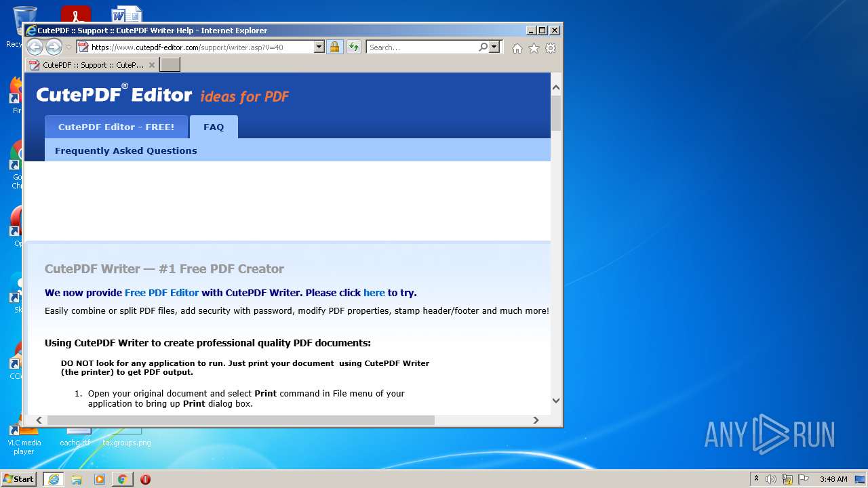
Task: Select the Word document desktop icon
Action: [127, 15]
